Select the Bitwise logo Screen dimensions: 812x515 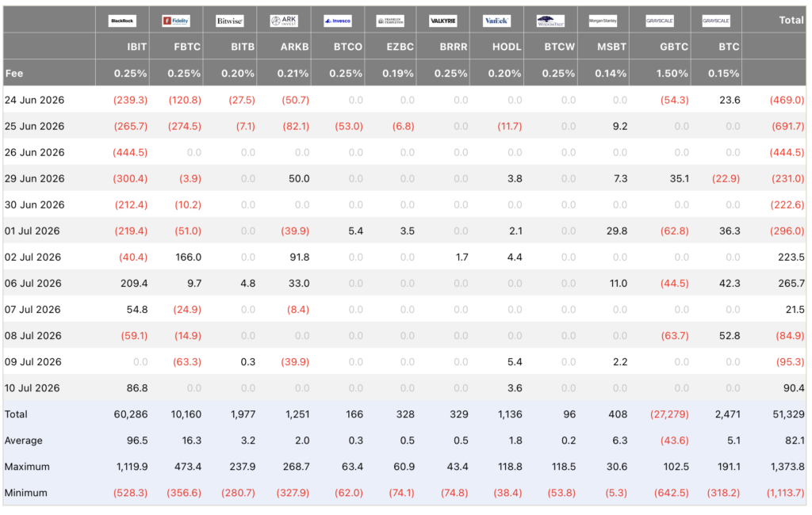(x=230, y=21)
